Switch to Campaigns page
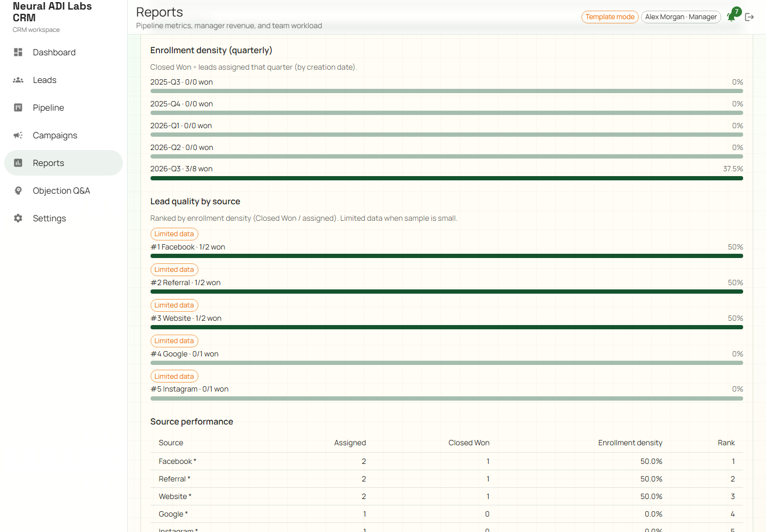 point(63,135)
